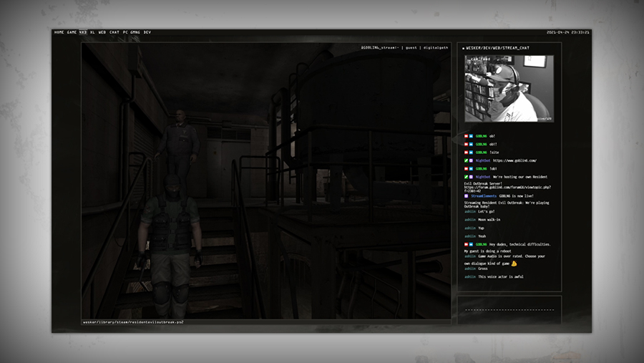
Task: Click the red badge beside GOBLN6 '!ob!' message
Action: 466,169
